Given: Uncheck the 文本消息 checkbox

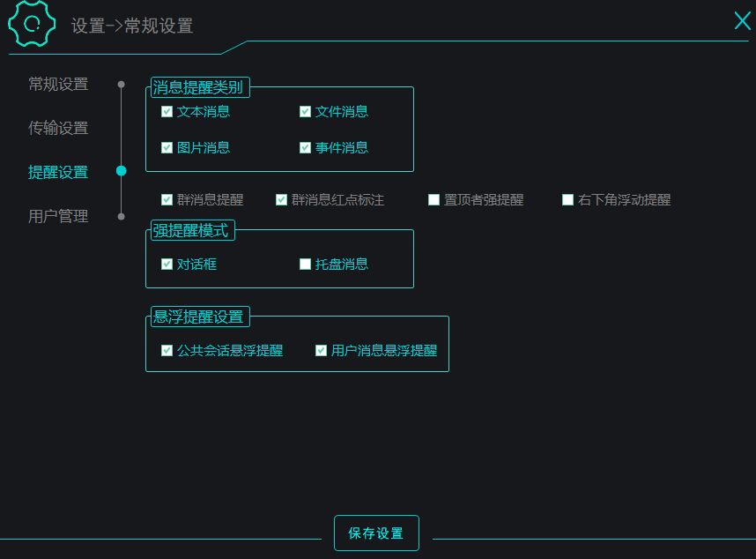Looking at the screenshot, I should click(x=167, y=112).
